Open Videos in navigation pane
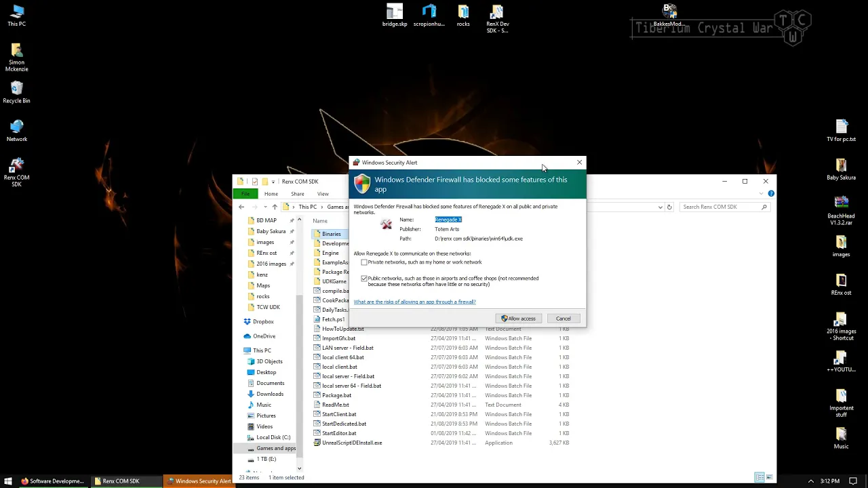The height and width of the screenshot is (488, 868). click(264, 426)
